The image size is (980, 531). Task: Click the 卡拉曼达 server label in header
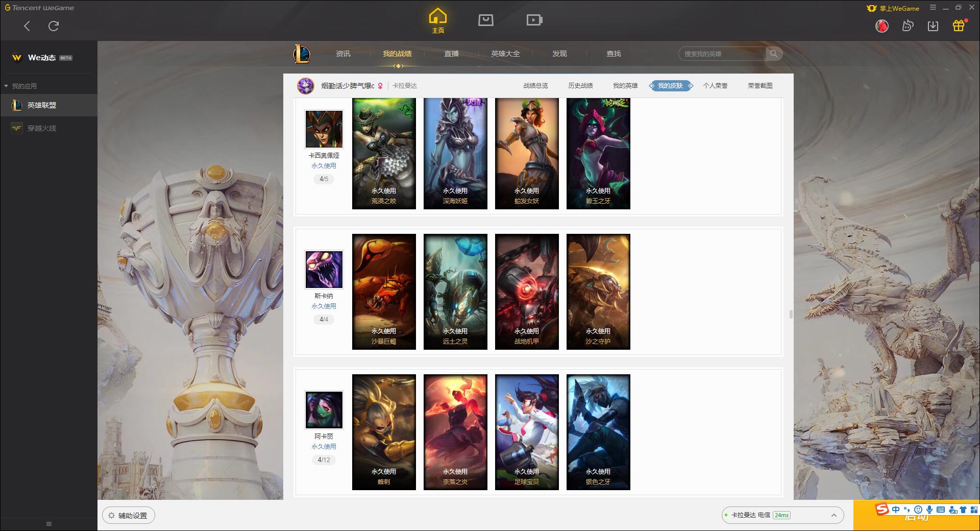(405, 86)
